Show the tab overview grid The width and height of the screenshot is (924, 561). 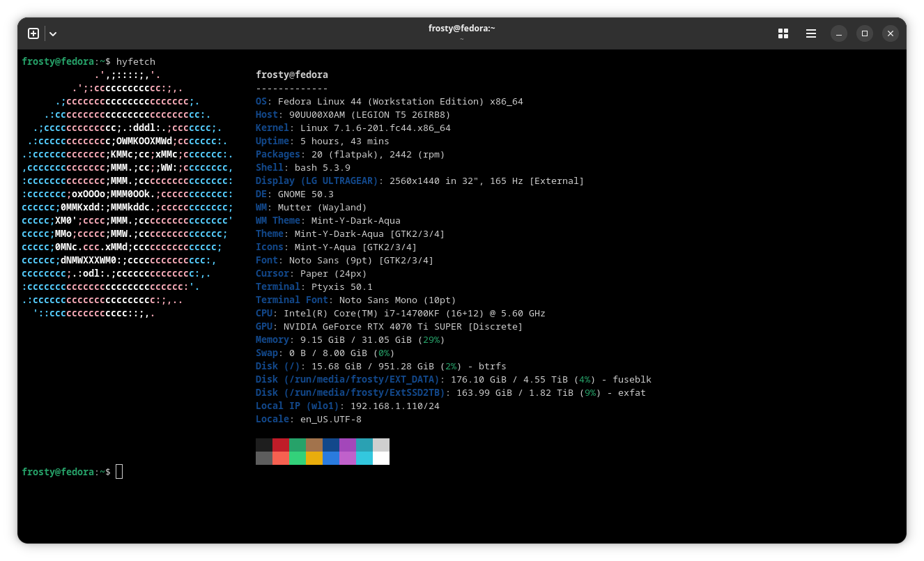pos(783,33)
